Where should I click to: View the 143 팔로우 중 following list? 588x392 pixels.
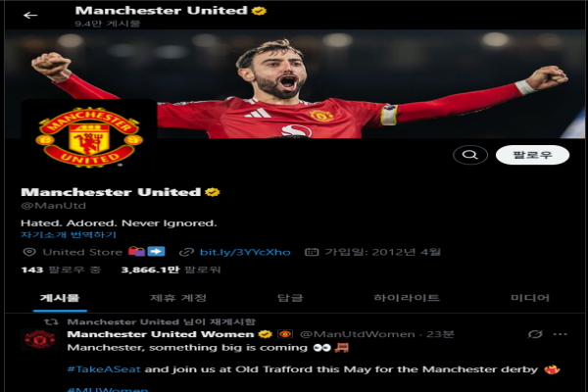[x=61, y=269]
